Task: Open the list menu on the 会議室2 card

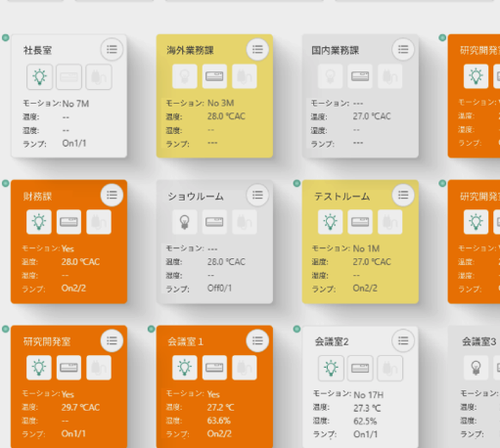Action: click(x=403, y=340)
